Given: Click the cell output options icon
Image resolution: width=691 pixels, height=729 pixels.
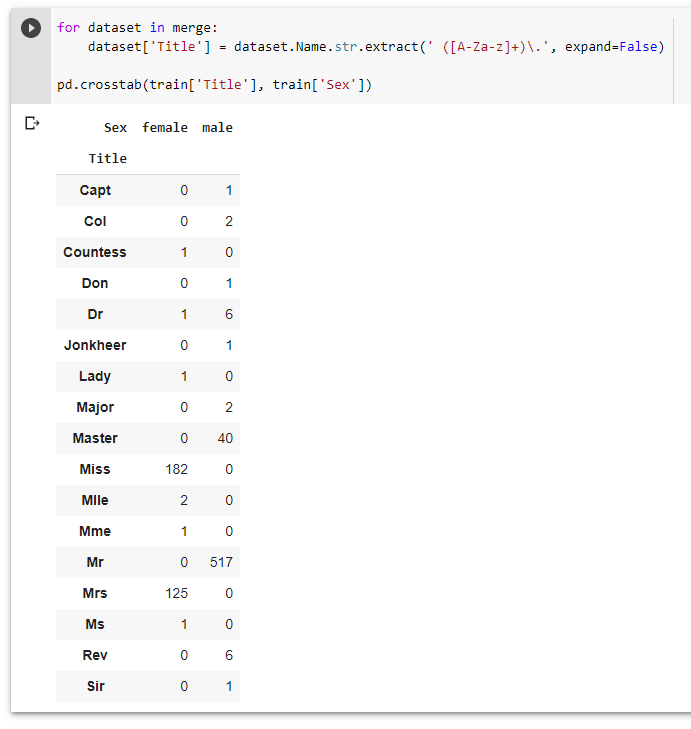Looking at the screenshot, I should [32, 123].
